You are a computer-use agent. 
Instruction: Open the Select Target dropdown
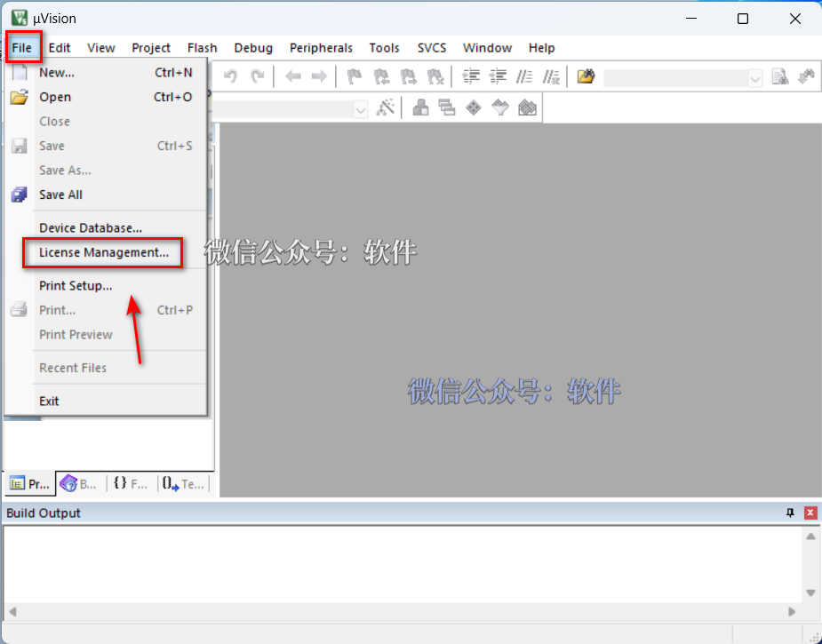coord(360,107)
